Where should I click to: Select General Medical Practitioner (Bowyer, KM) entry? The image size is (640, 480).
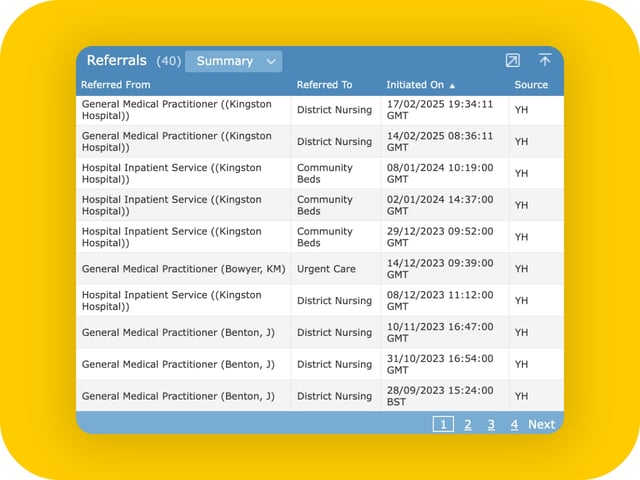tap(182, 269)
